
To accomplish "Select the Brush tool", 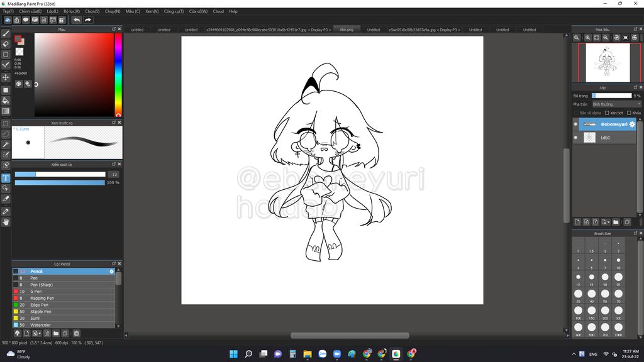I will coord(6,33).
